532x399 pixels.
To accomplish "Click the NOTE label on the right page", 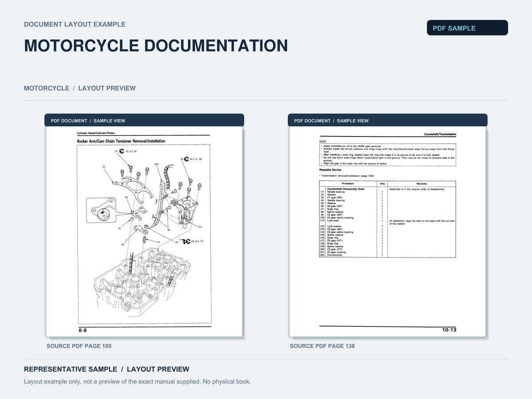I will pyautogui.click(x=322, y=141).
